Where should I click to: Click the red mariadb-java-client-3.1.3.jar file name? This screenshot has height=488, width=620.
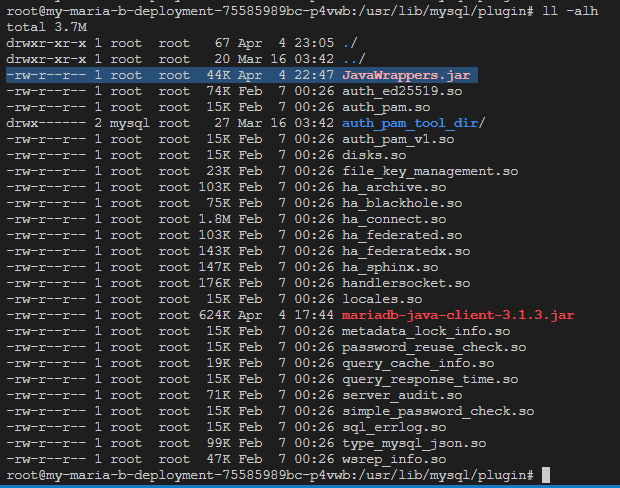[x=458, y=315]
